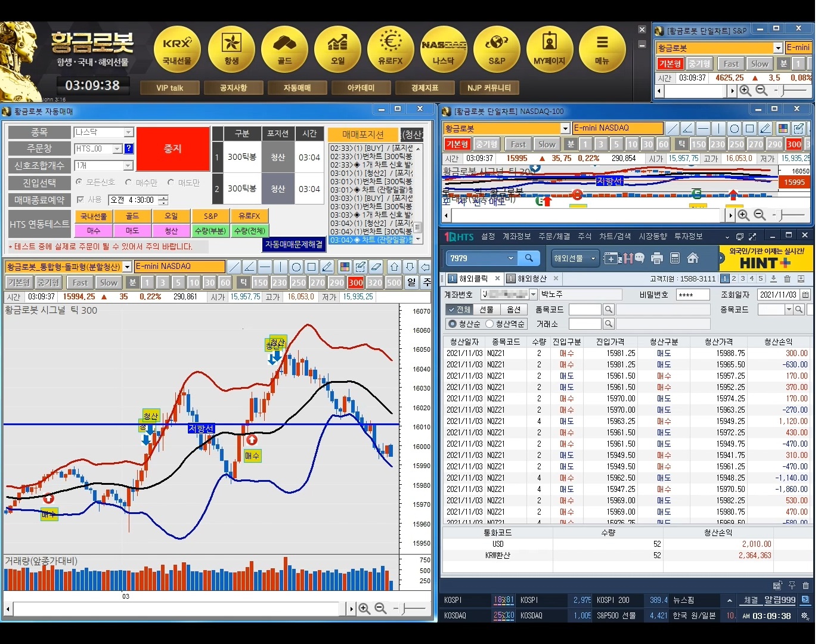Open color palette in main chart toolbar

click(345, 267)
